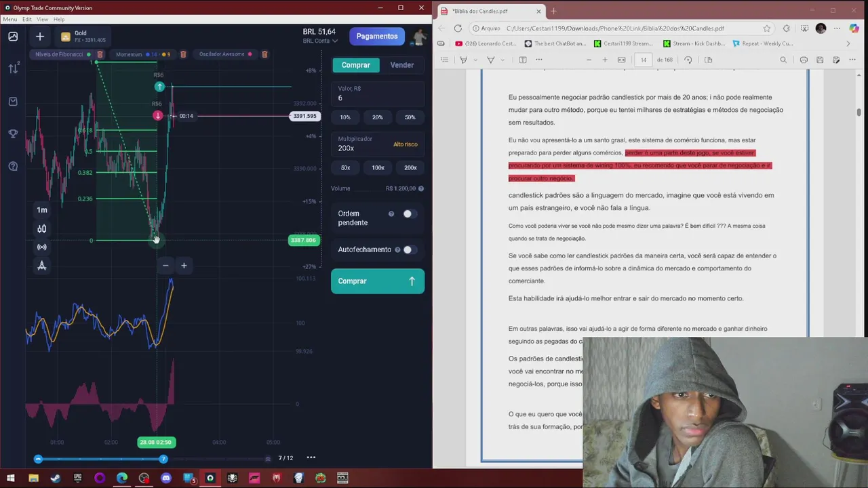Open the 1m timeframe selector

click(x=42, y=210)
